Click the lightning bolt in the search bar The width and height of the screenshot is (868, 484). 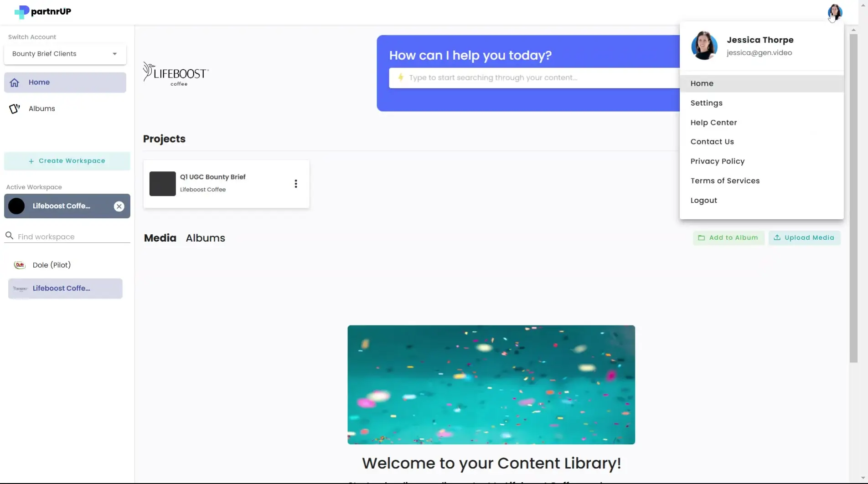401,77
